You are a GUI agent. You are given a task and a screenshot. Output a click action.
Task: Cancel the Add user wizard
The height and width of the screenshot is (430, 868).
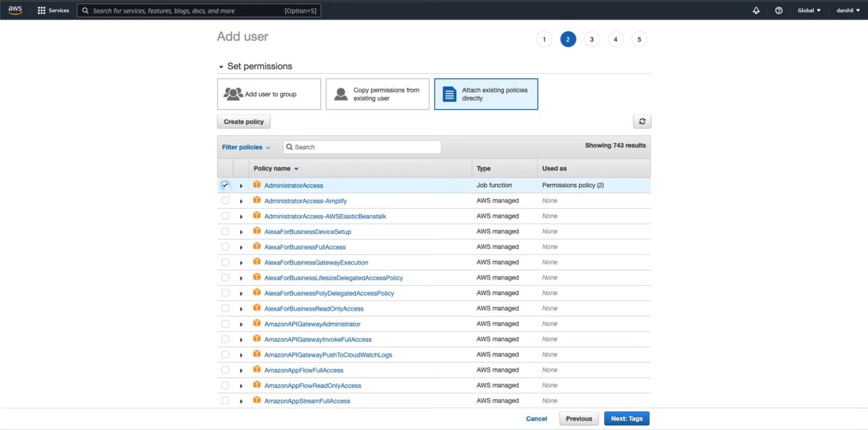pos(536,418)
